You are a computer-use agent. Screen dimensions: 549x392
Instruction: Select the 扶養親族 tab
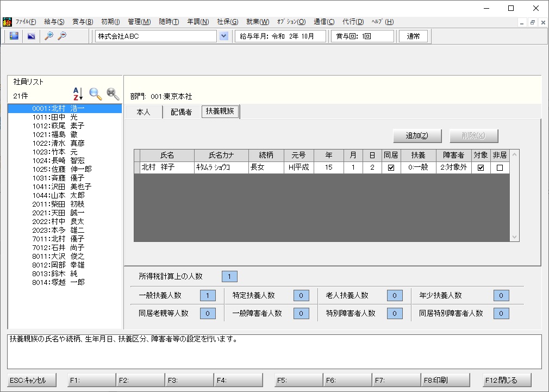[x=220, y=111]
